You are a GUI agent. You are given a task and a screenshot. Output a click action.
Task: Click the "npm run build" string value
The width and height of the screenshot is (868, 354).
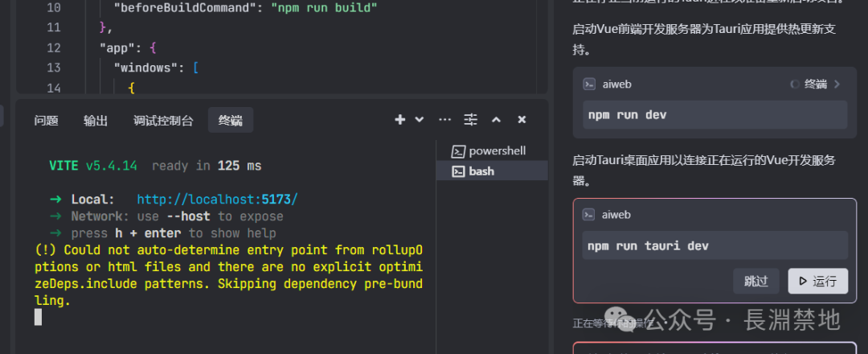point(325,8)
